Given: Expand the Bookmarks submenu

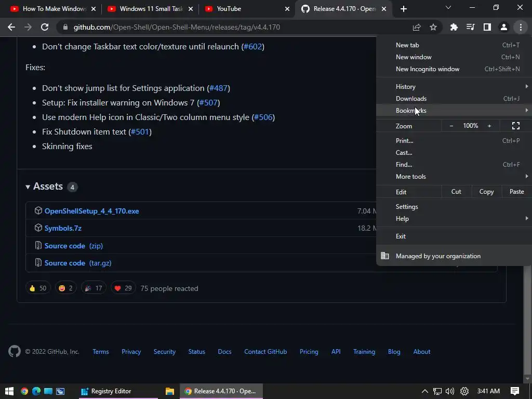Looking at the screenshot, I should (x=454, y=110).
